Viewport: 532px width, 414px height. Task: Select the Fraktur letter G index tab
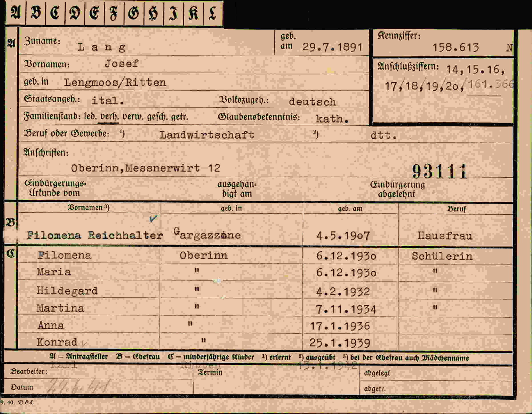pyautogui.click(x=134, y=13)
